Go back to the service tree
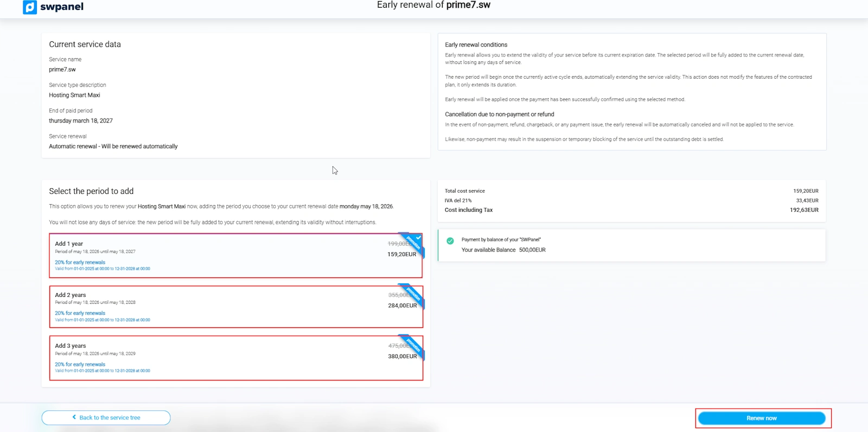Screen dimensions: 868x432 (106, 418)
